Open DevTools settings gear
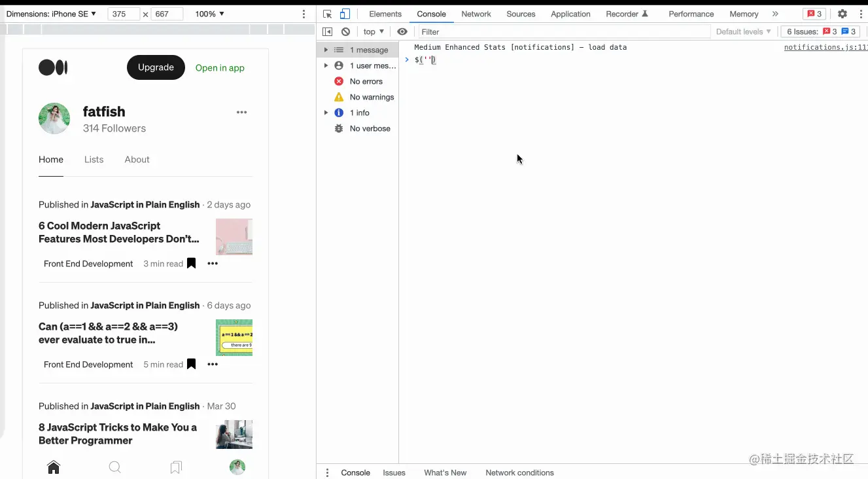The height and width of the screenshot is (479, 868). click(x=841, y=13)
